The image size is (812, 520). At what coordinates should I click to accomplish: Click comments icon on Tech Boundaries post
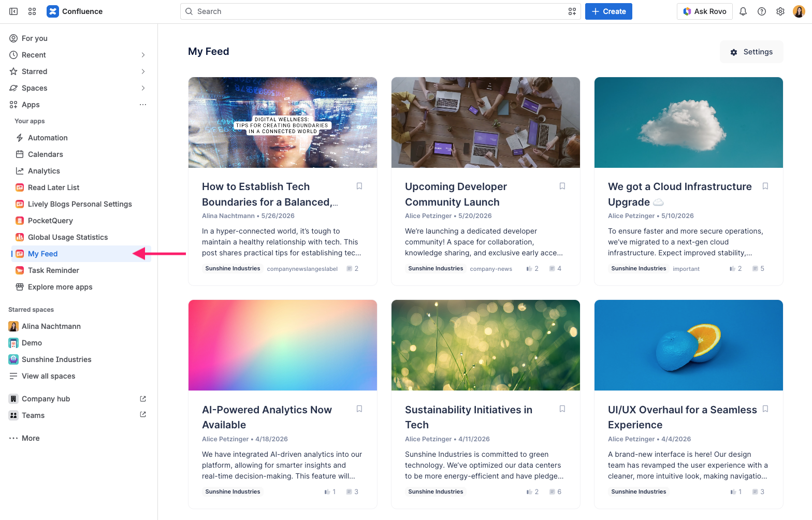pos(350,268)
